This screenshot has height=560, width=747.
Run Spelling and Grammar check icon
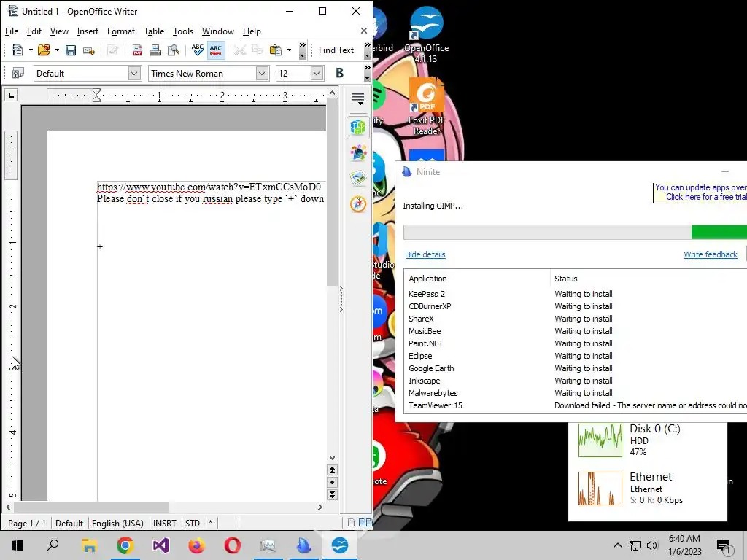(x=197, y=50)
